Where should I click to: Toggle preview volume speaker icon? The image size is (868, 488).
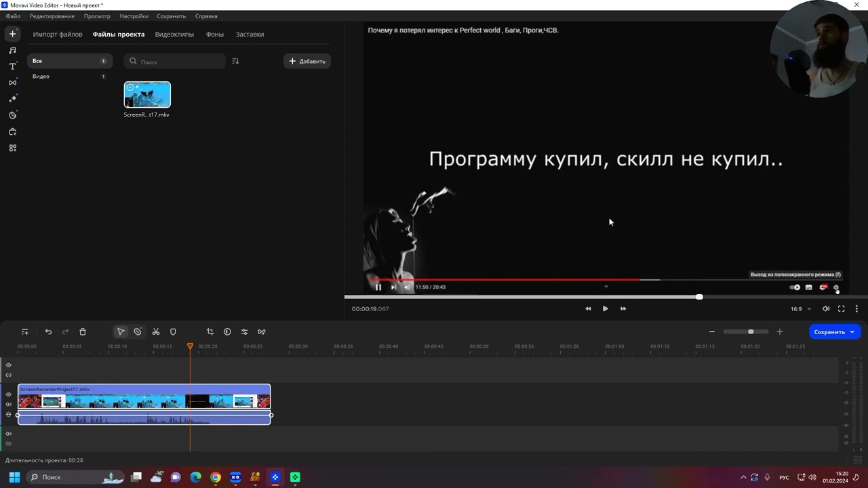click(x=825, y=308)
